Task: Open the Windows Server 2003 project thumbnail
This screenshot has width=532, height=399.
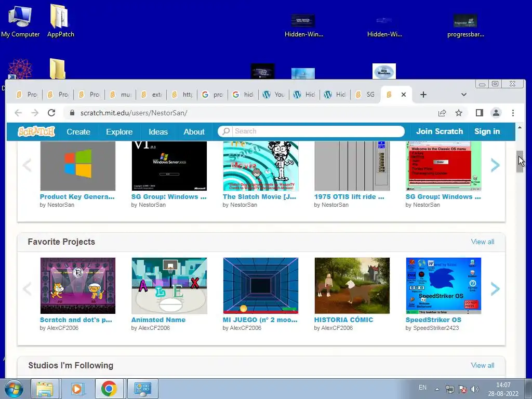Action: coord(169,166)
